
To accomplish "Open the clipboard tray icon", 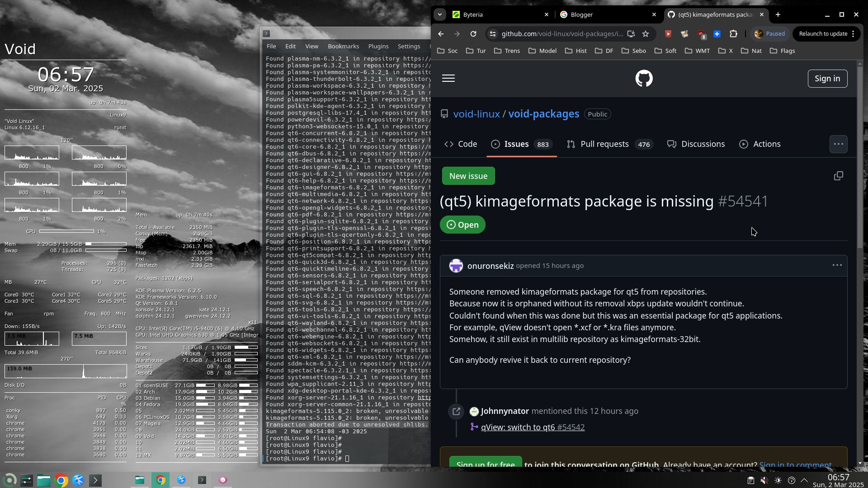I will (x=750, y=480).
